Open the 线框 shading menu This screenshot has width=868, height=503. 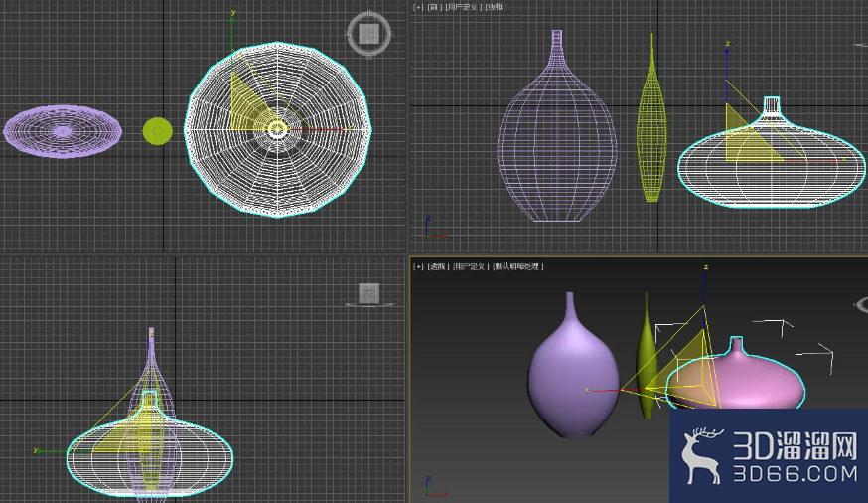(496, 7)
